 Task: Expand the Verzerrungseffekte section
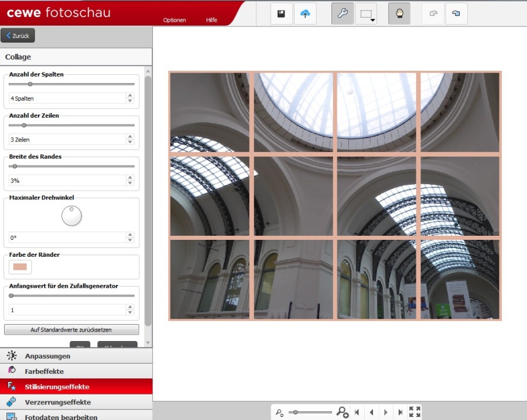pyautogui.click(x=57, y=402)
